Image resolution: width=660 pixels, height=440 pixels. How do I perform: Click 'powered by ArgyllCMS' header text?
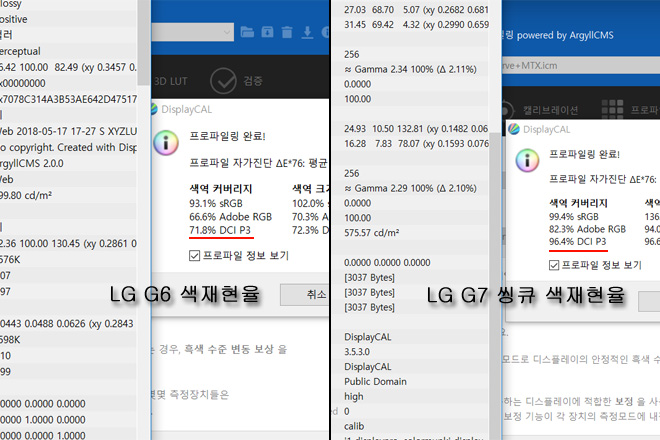click(x=565, y=35)
